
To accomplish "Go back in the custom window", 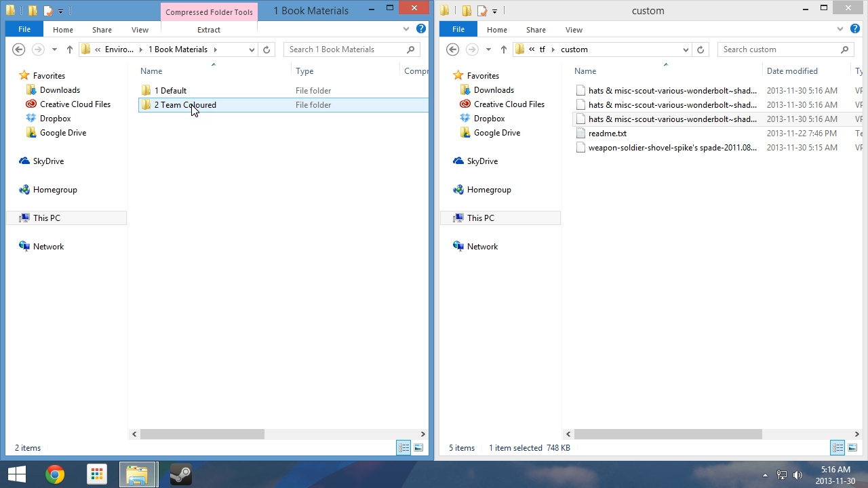I will [453, 49].
